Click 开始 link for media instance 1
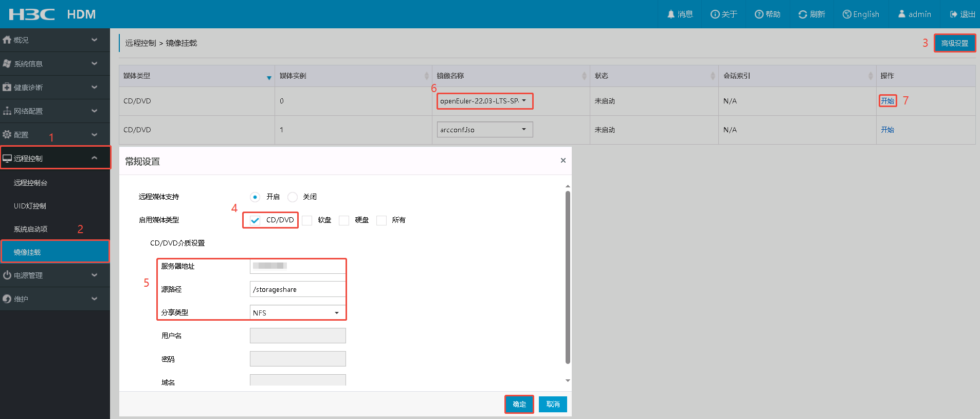This screenshot has height=419, width=980. (x=887, y=130)
